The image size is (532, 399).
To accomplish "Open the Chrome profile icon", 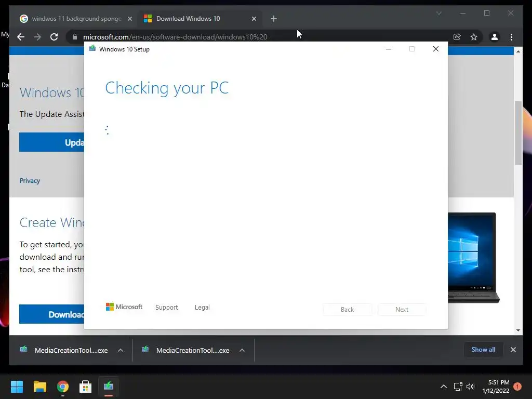I will 495,37.
